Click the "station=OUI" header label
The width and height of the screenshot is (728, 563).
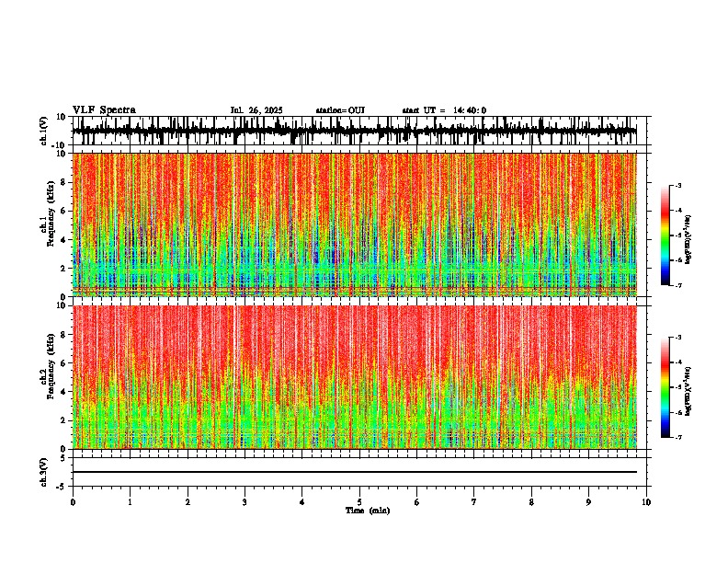tap(340, 110)
